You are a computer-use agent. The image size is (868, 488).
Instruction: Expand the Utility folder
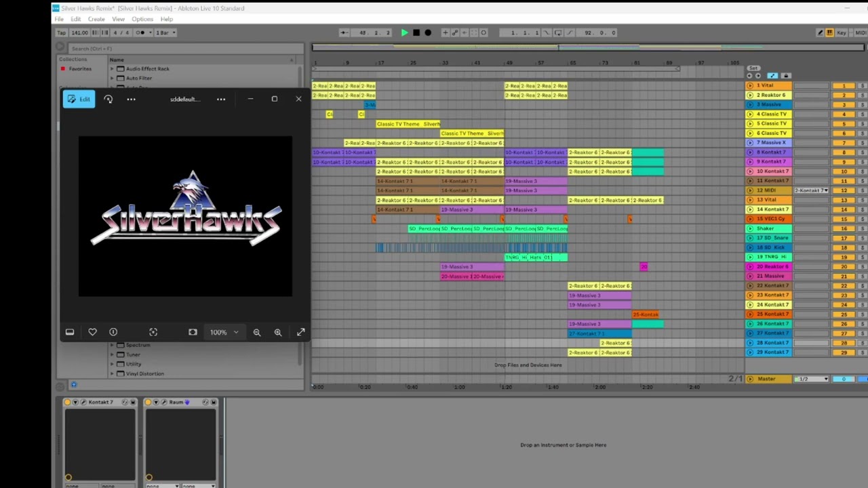coord(113,364)
